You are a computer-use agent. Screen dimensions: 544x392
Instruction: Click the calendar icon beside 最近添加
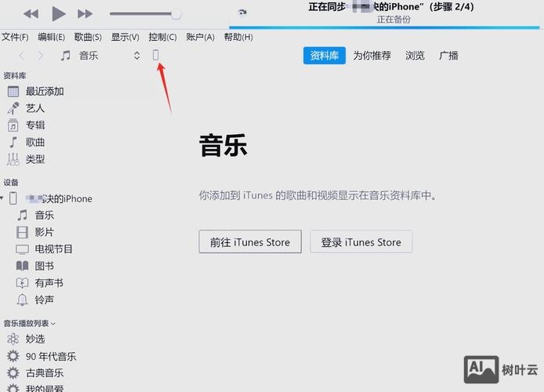coord(13,91)
